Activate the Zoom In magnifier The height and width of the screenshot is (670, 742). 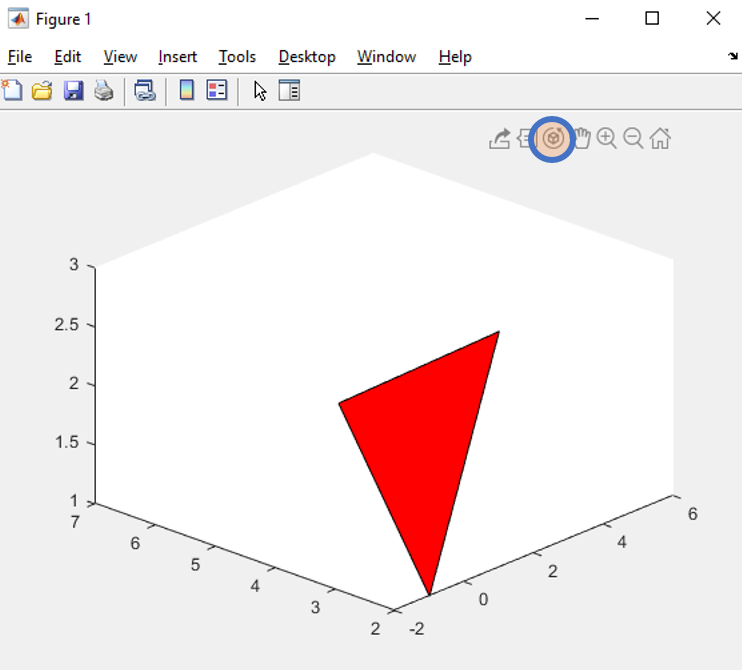(607, 139)
